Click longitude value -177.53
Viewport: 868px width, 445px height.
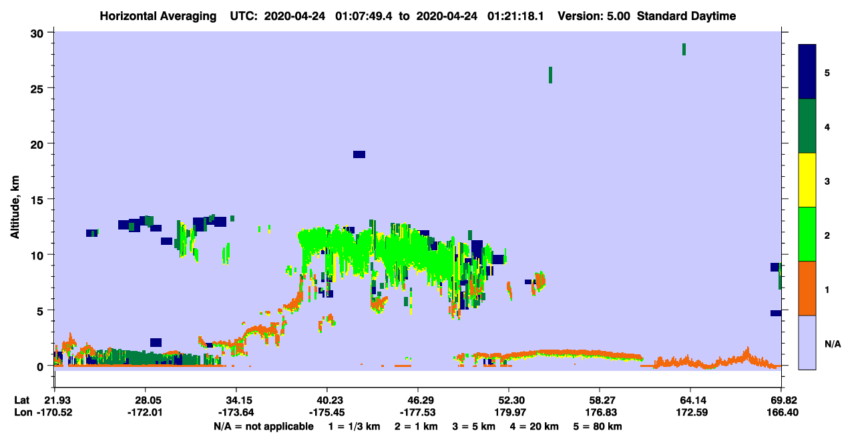pyautogui.click(x=418, y=412)
